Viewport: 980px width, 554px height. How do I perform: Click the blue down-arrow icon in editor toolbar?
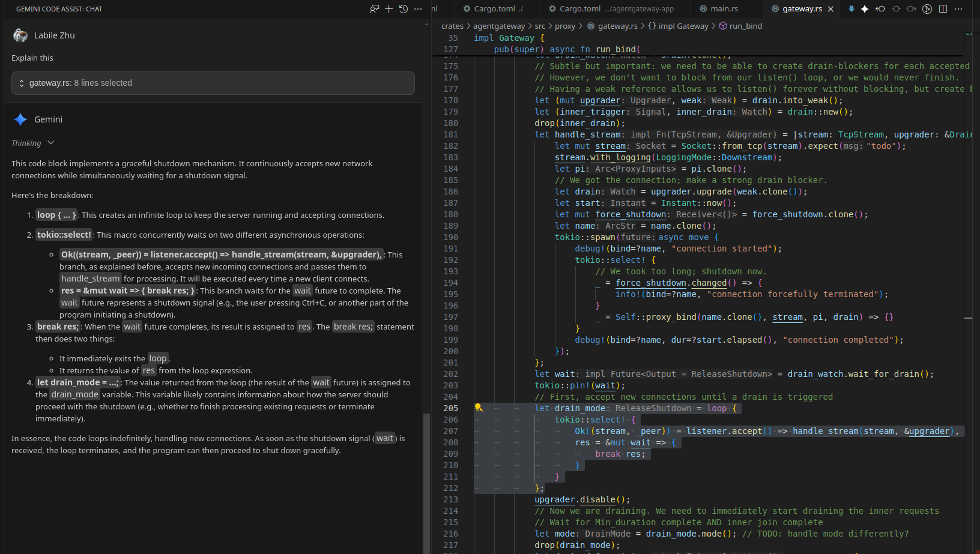click(851, 9)
